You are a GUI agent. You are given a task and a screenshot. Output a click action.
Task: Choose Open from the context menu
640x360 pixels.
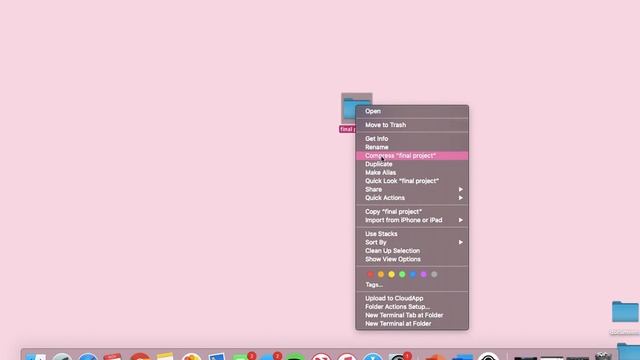[412, 111]
